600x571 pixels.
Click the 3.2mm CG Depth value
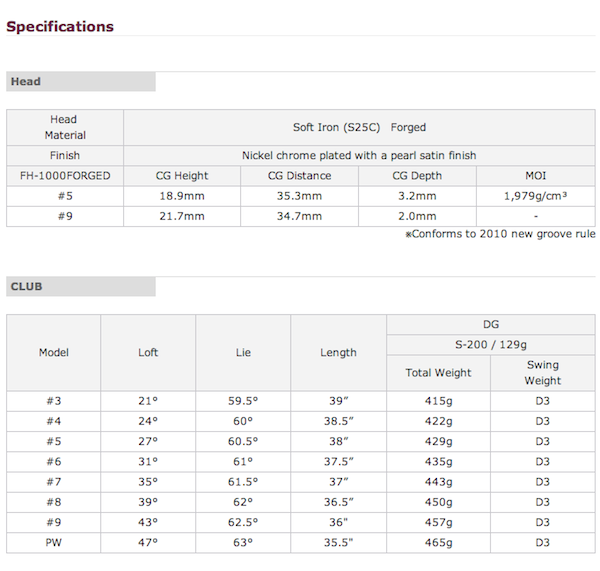click(x=417, y=196)
